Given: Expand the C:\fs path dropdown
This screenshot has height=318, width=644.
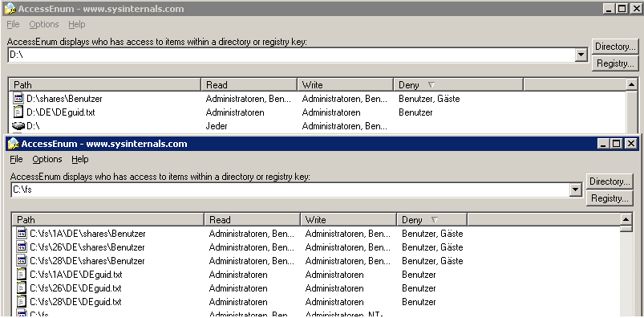Looking at the screenshot, I should pos(577,190).
